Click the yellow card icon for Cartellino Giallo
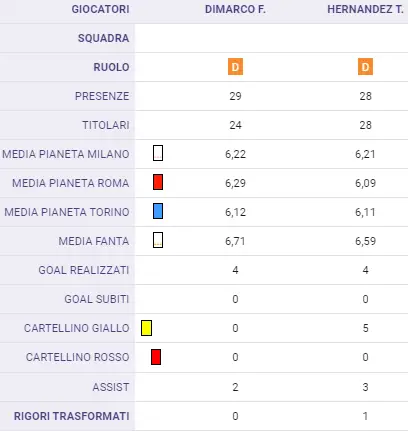408x431 pixels. click(146, 328)
